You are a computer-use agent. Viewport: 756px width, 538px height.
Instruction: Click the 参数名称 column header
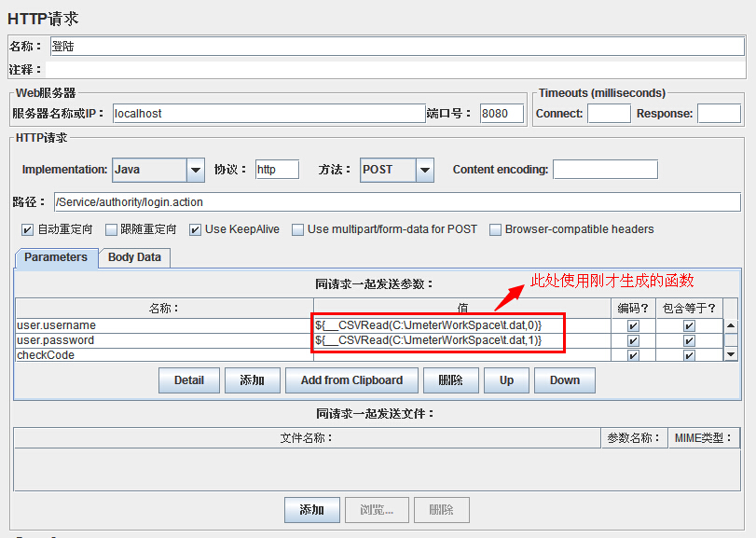(635, 438)
